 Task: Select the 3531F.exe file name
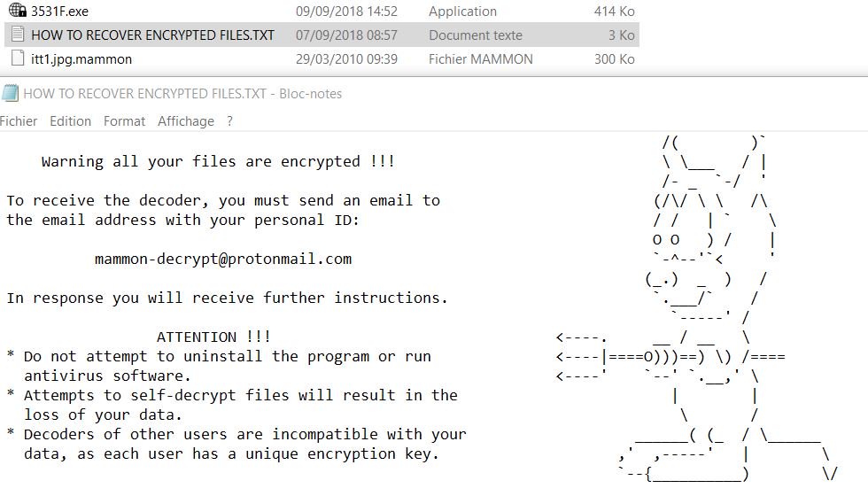(59, 12)
